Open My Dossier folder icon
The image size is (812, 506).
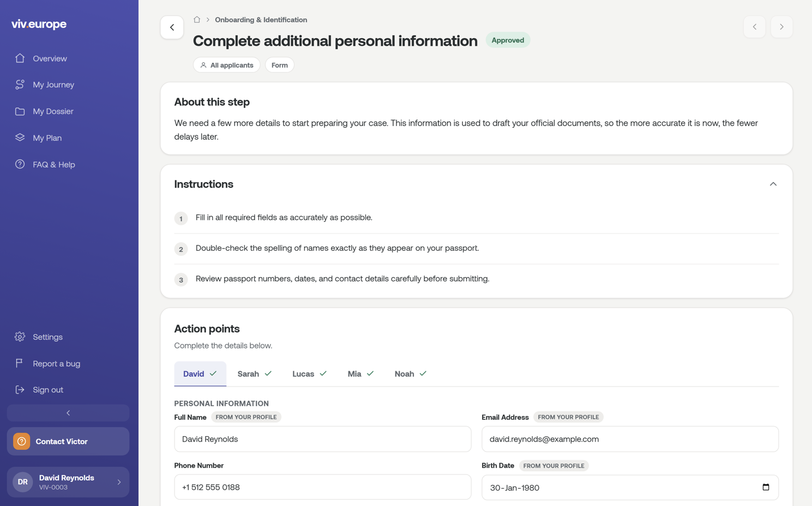(x=20, y=111)
